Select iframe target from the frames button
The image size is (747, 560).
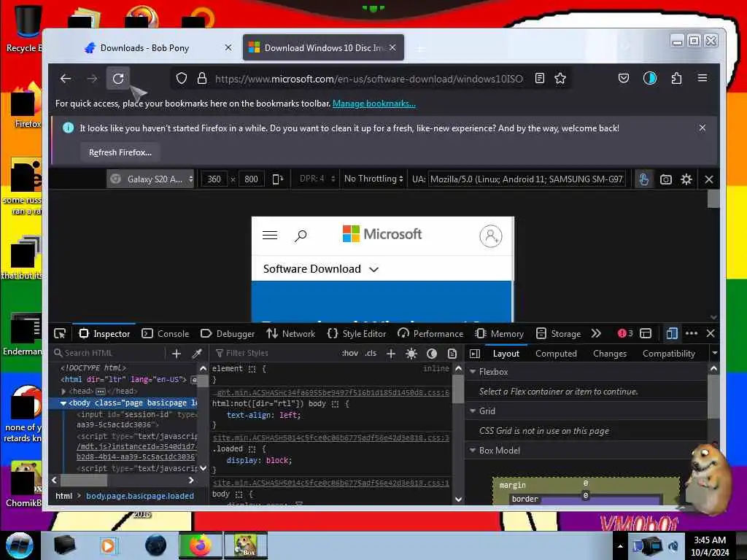[x=646, y=334]
